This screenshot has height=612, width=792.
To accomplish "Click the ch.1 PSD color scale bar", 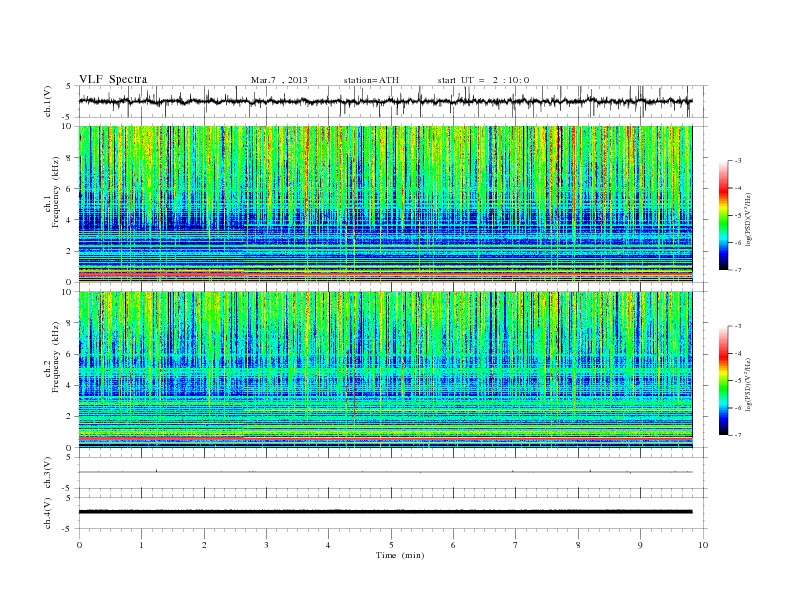I will (723, 215).
